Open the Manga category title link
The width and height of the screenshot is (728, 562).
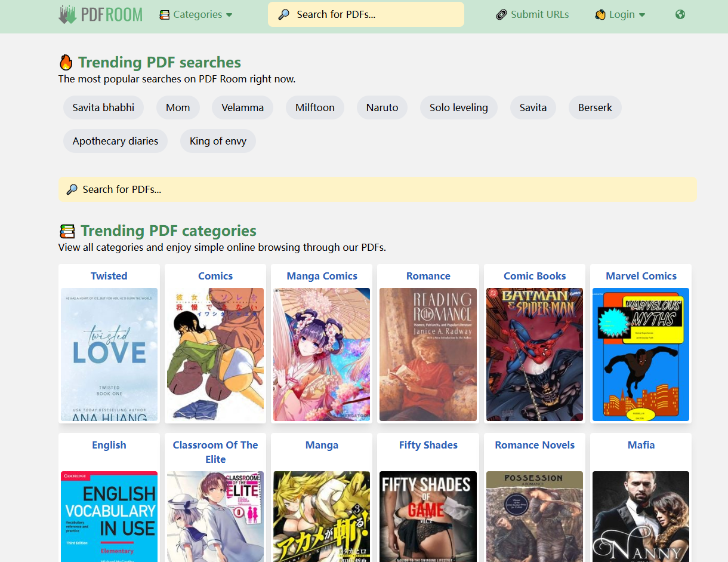point(322,445)
